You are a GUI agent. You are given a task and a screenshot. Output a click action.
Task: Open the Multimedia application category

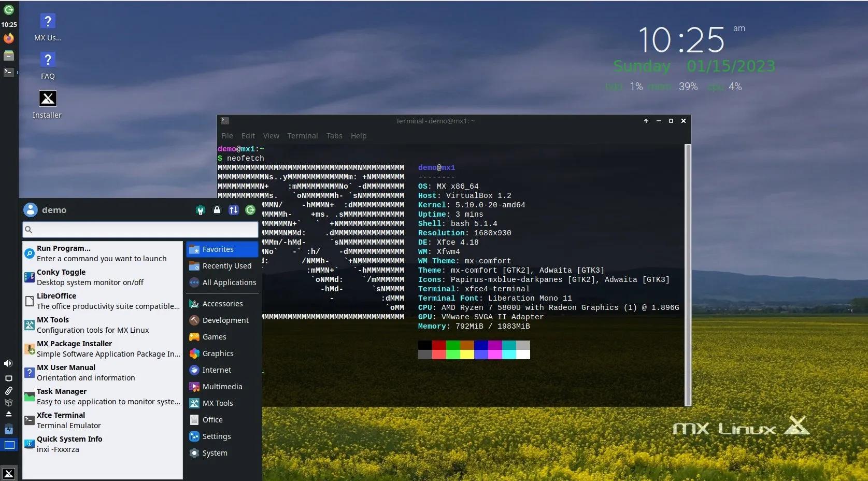[221, 387]
